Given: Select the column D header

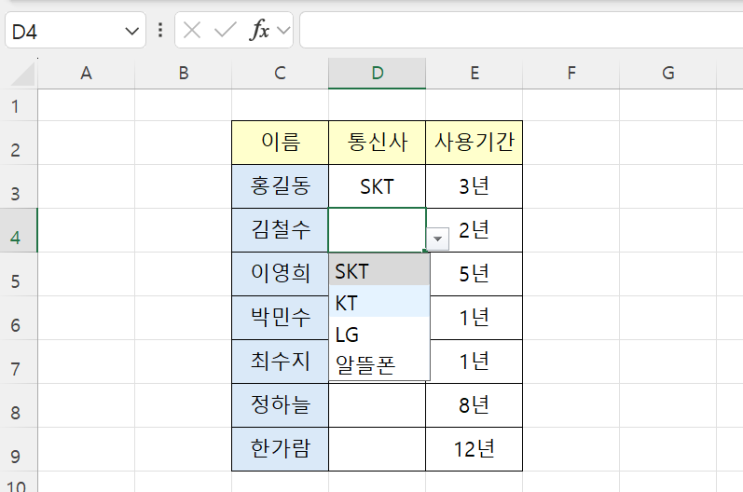Looking at the screenshot, I should [x=377, y=72].
